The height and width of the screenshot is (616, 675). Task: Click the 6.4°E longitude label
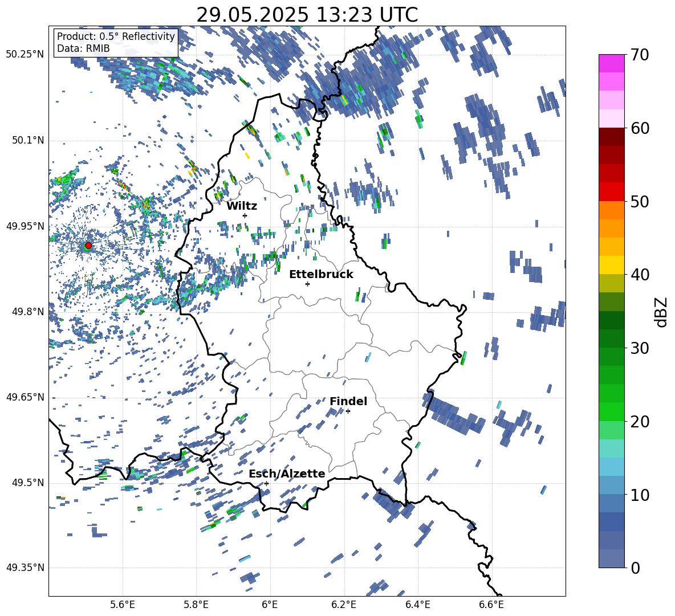pyautogui.click(x=417, y=605)
